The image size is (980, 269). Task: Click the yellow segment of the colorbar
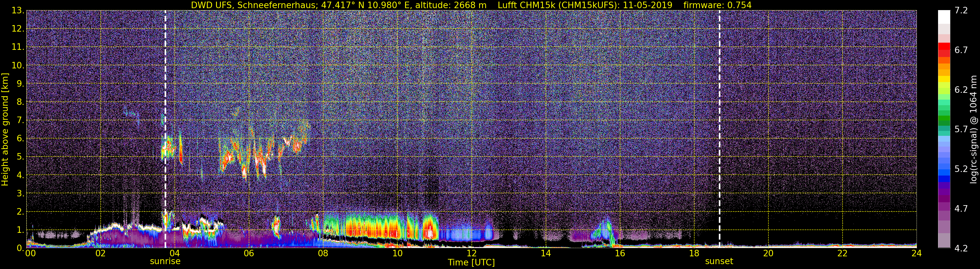[x=944, y=79]
